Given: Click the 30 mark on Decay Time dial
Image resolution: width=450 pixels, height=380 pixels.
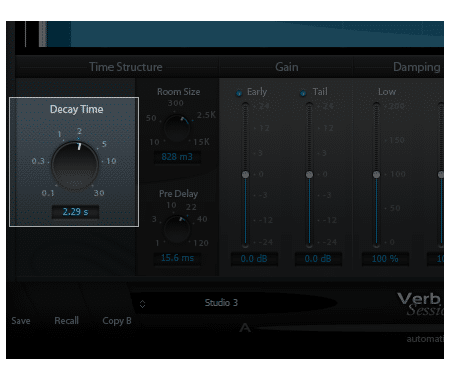Looking at the screenshot, I should pos(99,193).
